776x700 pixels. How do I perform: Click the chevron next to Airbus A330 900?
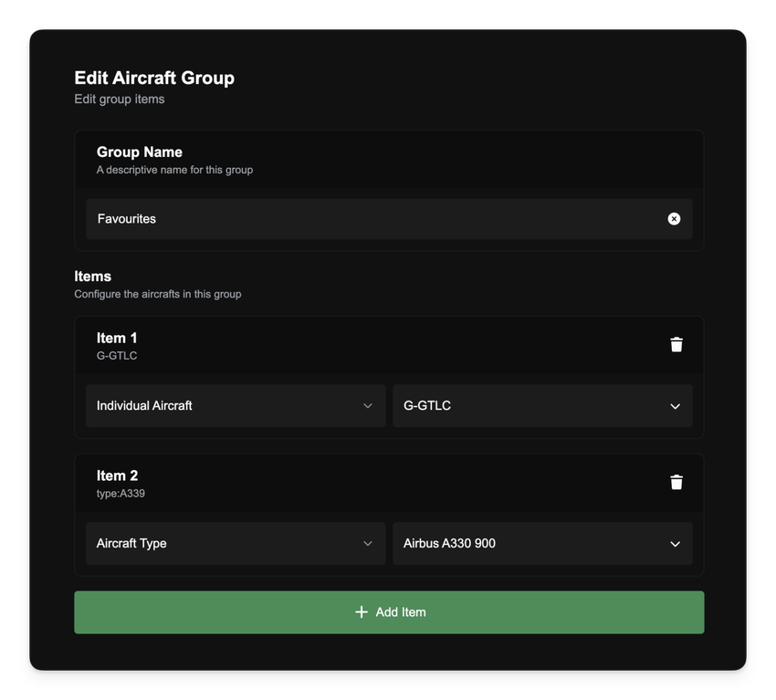675,544
